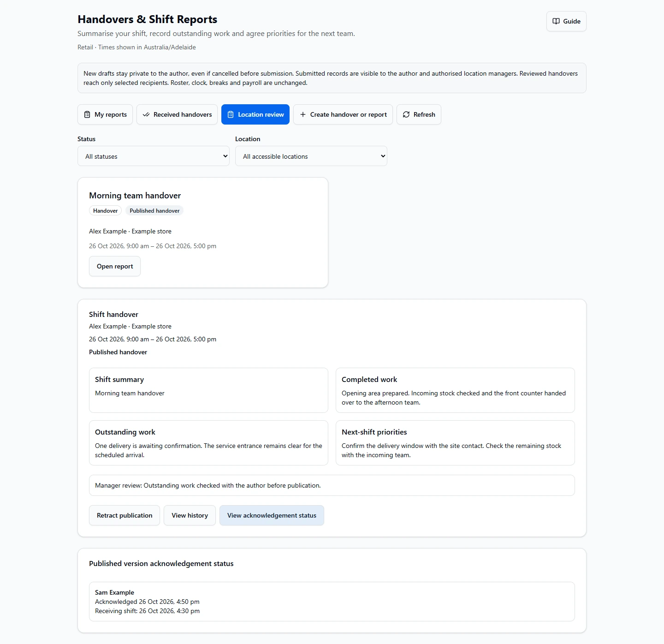Open the Received handovers tab

177,114
